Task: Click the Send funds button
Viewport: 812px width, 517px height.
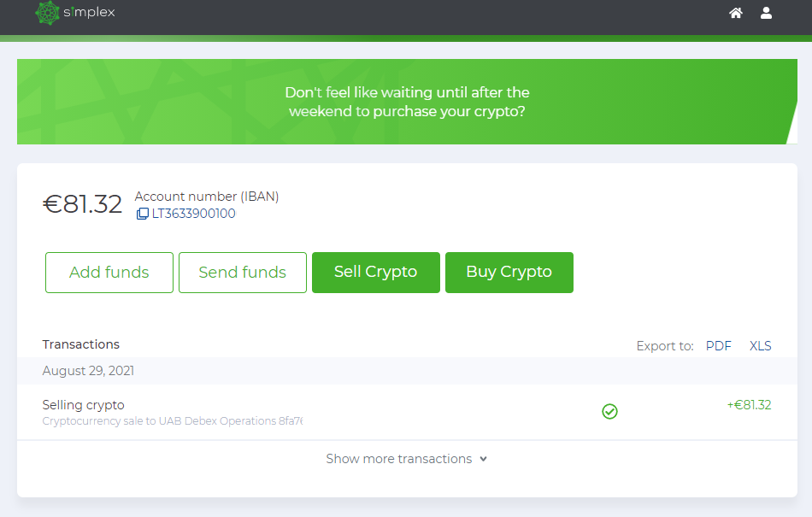Action: (242, 272)
